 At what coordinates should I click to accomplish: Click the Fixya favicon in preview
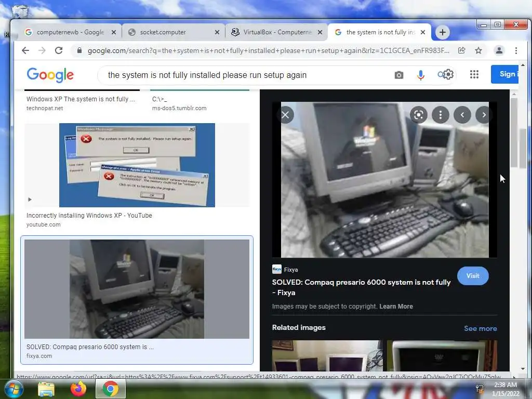[x=277, y=270]
